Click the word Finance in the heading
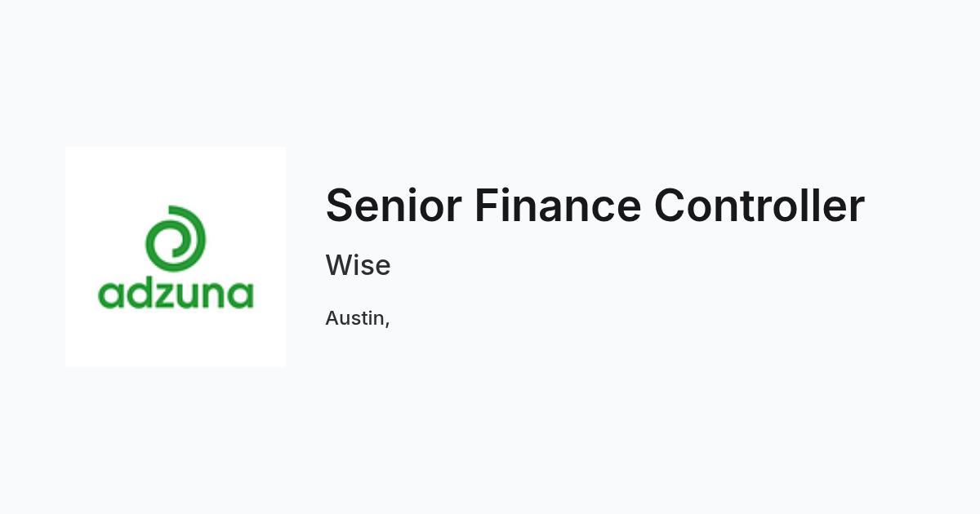Screen dimensions: 980x514 [558, 205]
